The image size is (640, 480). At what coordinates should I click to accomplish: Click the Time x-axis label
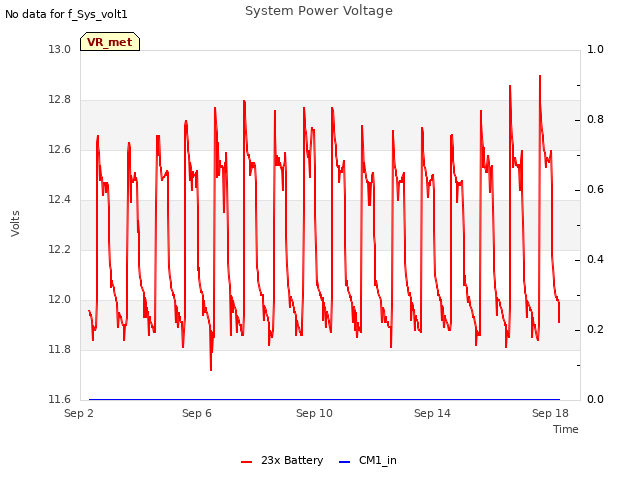(566, 429)
